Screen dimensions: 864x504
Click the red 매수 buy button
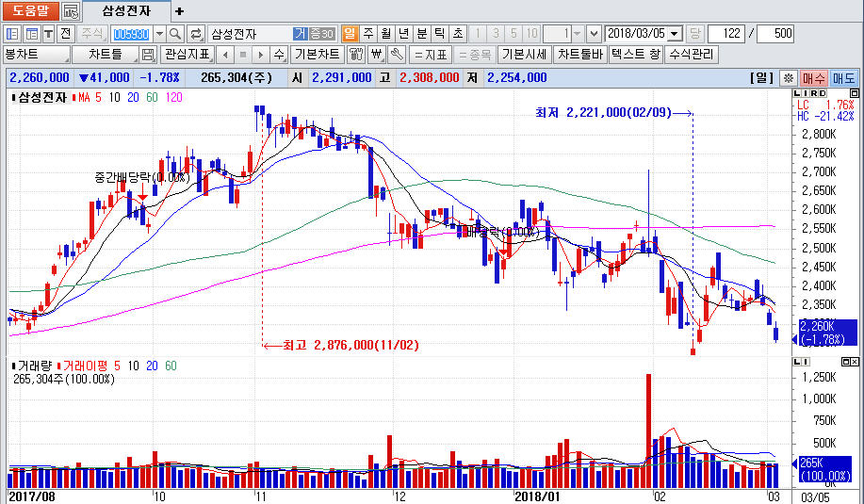[814, 77]
